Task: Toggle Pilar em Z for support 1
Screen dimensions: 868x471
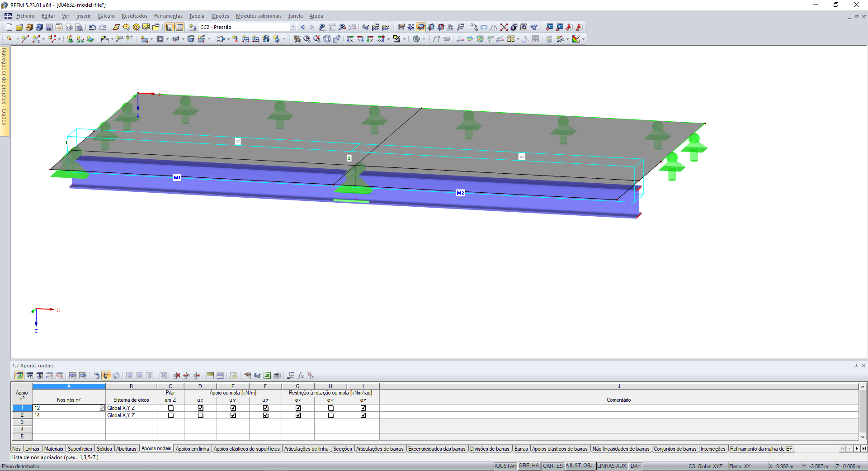Action: 170,408
